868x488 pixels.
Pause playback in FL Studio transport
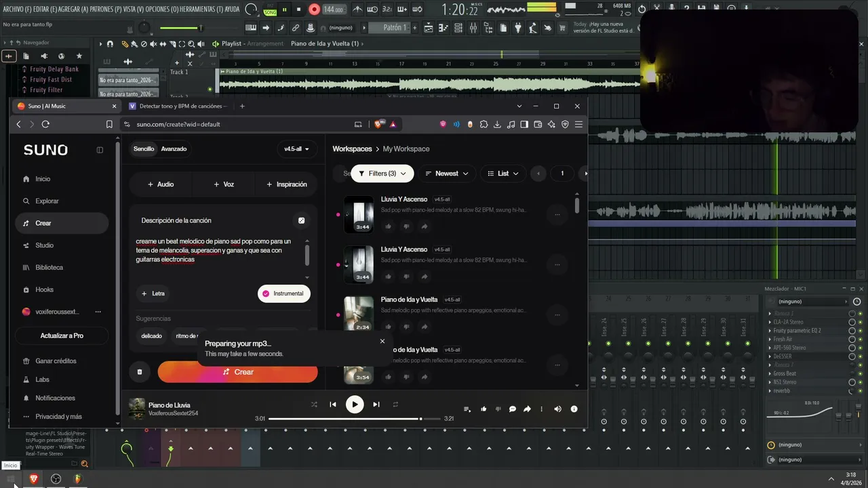point(284,9)
